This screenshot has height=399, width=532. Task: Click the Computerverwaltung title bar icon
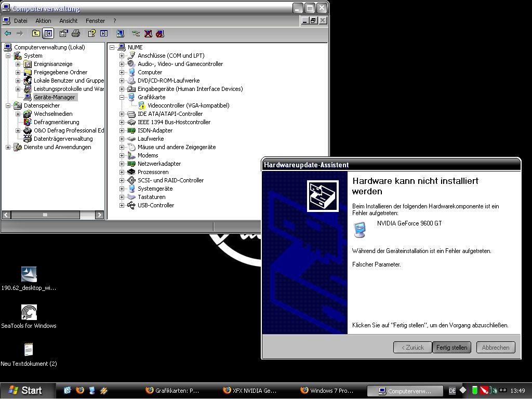click(x=6, y=7)
